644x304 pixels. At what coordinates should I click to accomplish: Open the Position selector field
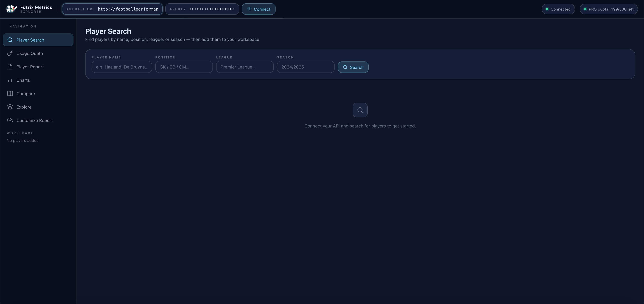pyautogui.click(x=184, y=67)
